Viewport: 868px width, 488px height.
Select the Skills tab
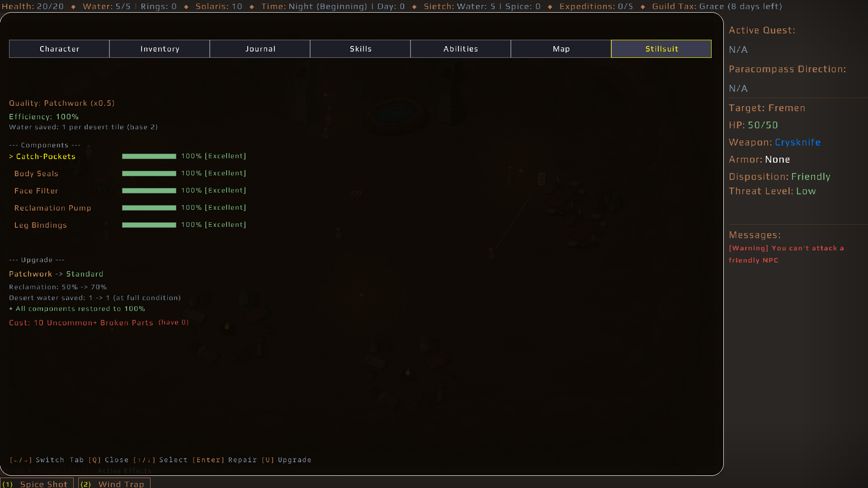(x=360, y=49)
